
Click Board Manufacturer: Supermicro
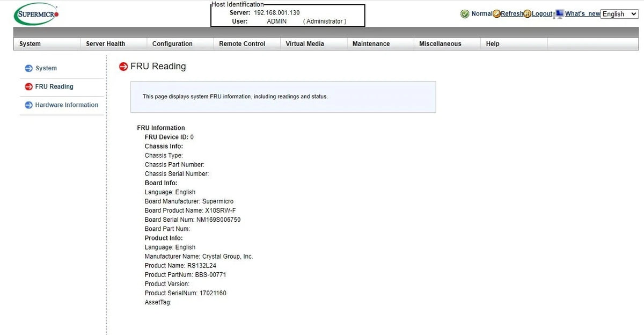[189, 201]
